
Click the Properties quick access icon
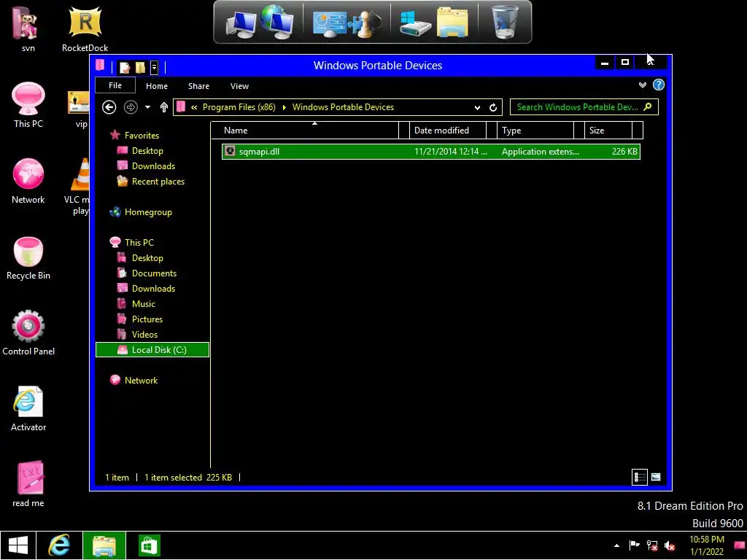tap(125, 68)
